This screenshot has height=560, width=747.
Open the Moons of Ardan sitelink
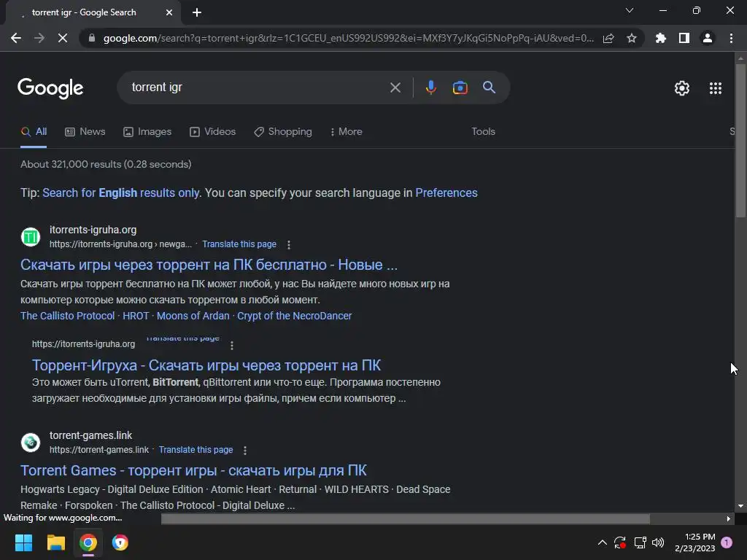193,316
